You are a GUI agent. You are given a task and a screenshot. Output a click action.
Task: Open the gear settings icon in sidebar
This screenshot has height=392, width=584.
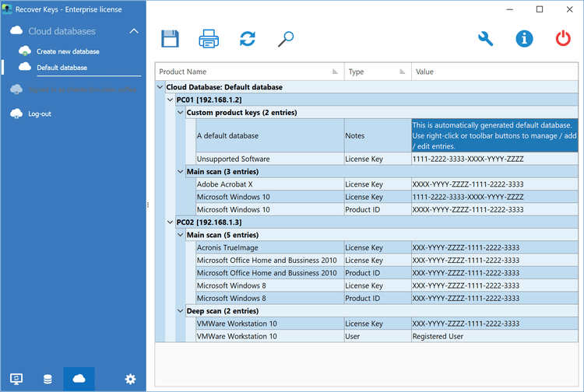[x=130, y=379]
